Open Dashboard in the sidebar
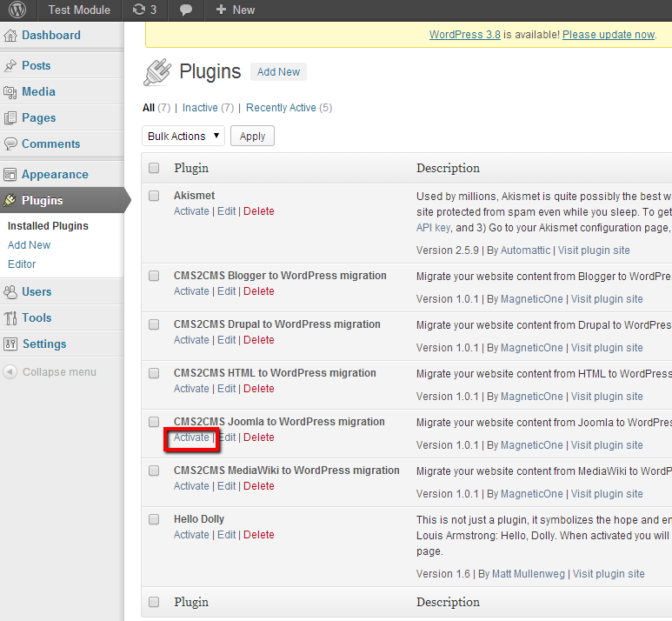Screen dimensions: 672x621 pos(51,35)
